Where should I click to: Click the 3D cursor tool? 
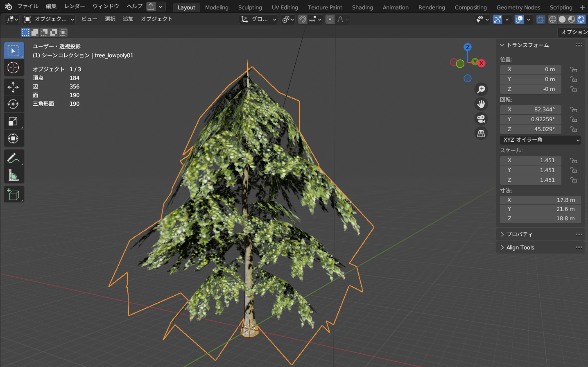click(14, 68)
